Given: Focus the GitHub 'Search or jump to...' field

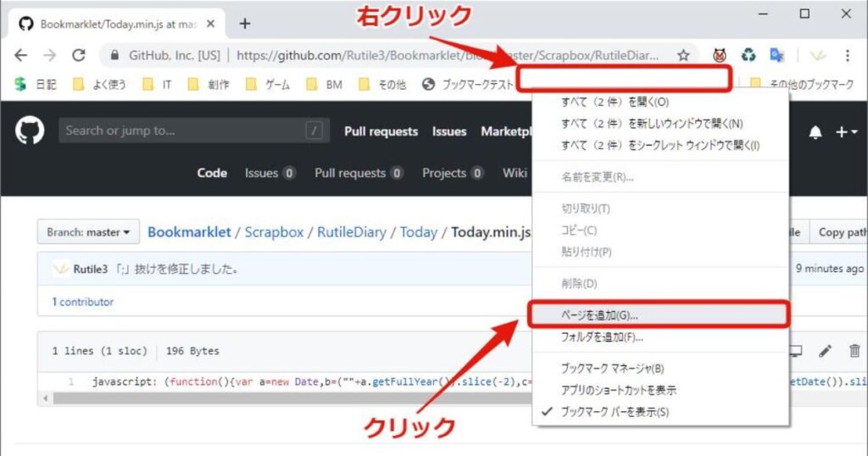Looking at the screenshot, I should pyautogui.click(x=194, y=131).
